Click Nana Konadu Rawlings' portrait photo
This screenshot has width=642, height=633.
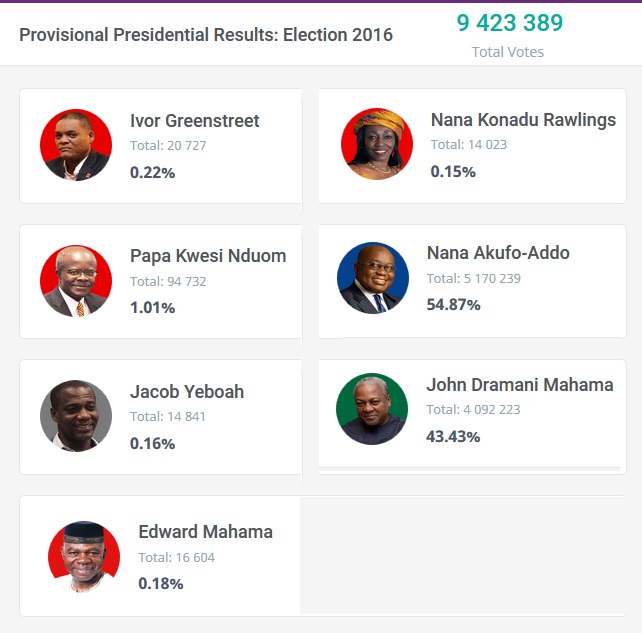(x=377, y=144)
